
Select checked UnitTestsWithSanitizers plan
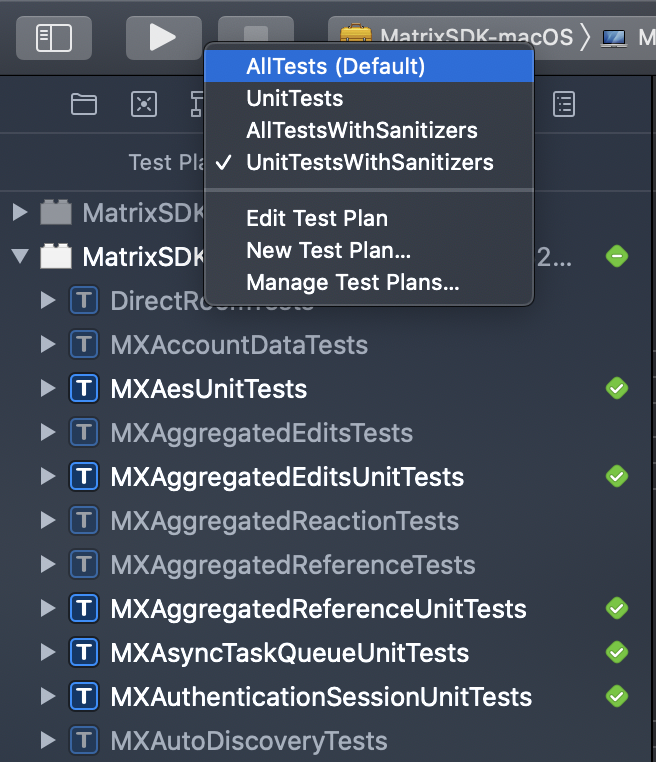click(369, 162)
